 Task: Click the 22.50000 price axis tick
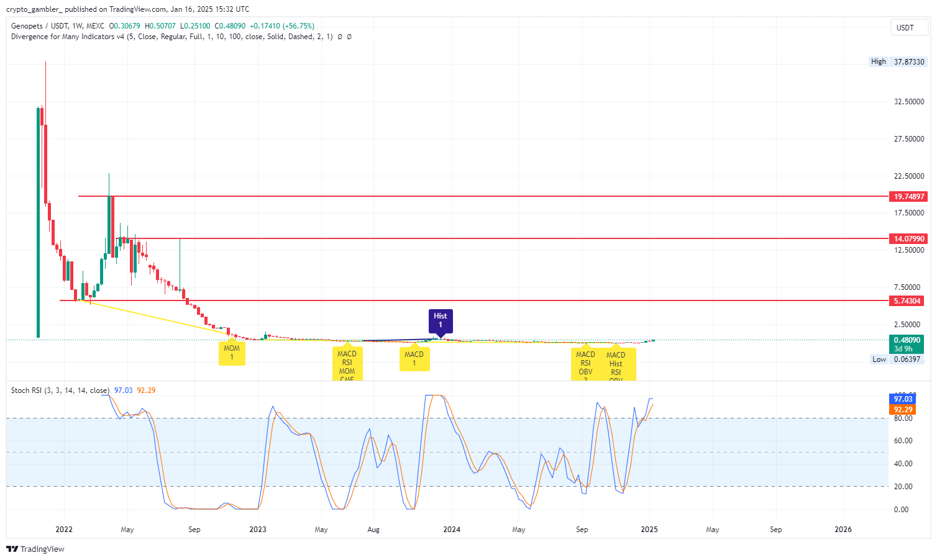(x=909, y=176)
